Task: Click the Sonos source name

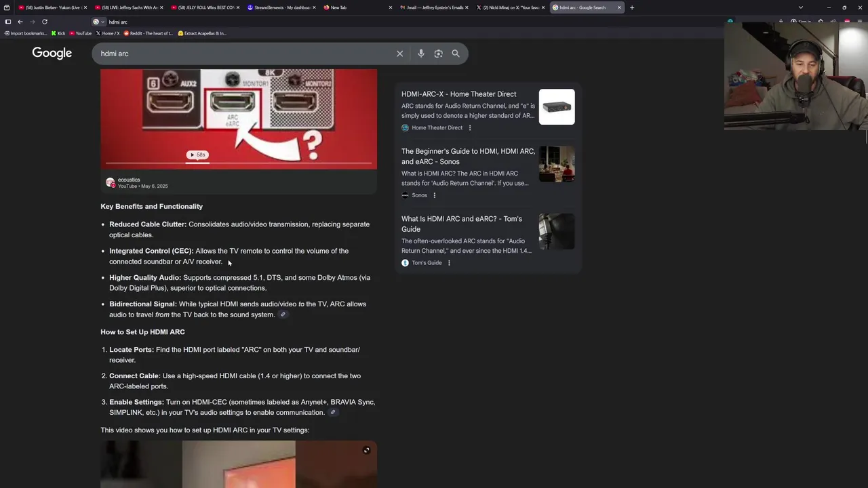Action: (419, 195)
